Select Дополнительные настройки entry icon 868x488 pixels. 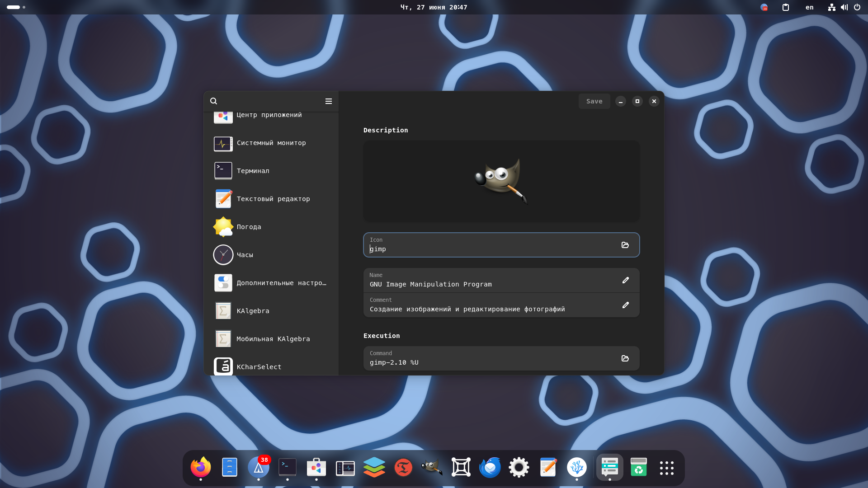tap(223, 283)
